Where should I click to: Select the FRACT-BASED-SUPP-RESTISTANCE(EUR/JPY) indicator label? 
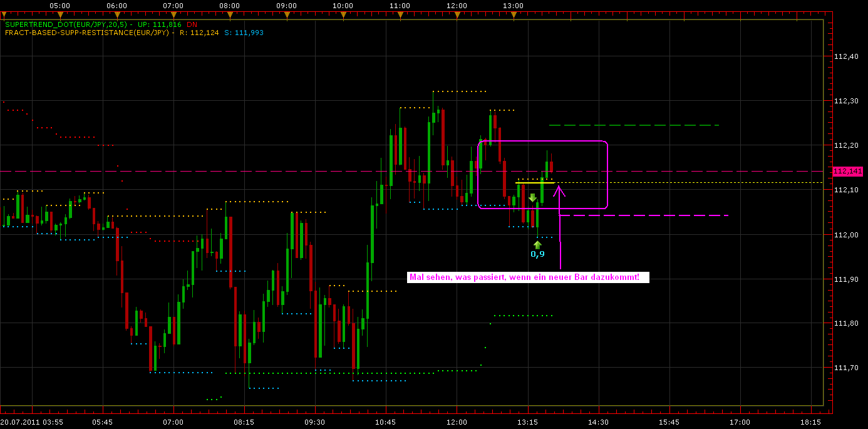click(x=87, y=33)
